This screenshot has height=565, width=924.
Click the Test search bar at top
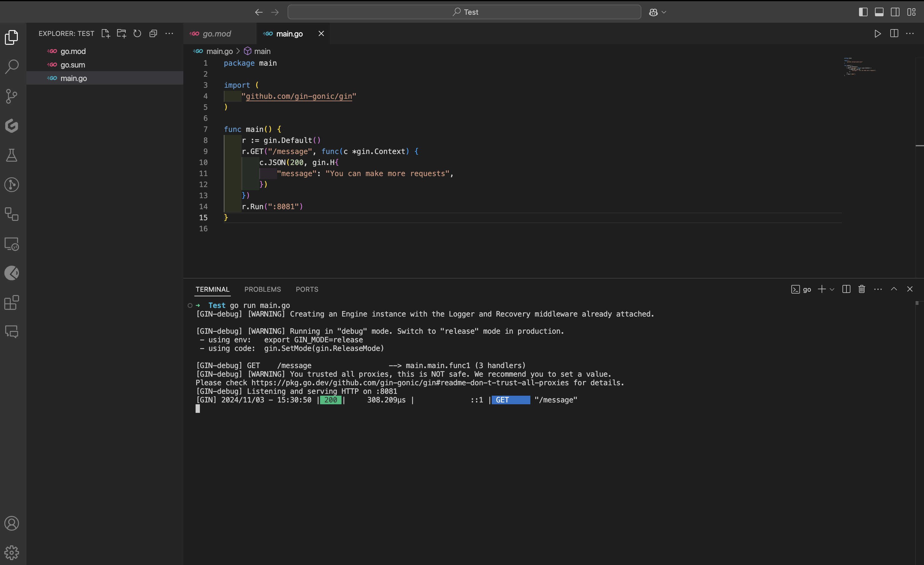pyautogui.click(x=465, y=12)
